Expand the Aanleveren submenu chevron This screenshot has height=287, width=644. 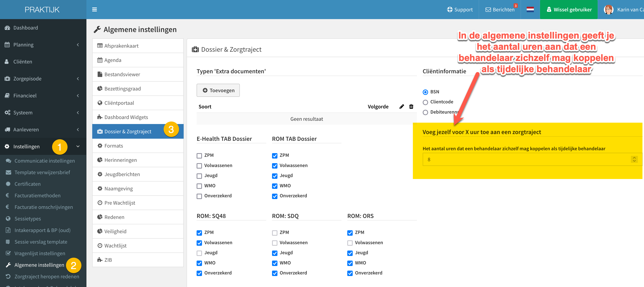point(78,130)
